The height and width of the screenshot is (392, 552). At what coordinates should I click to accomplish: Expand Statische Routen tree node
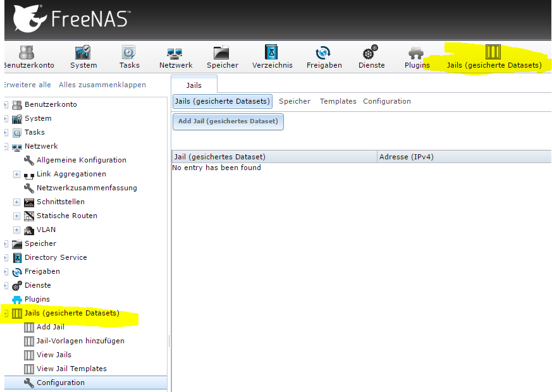pyautogui.click(x=16, y=216)
